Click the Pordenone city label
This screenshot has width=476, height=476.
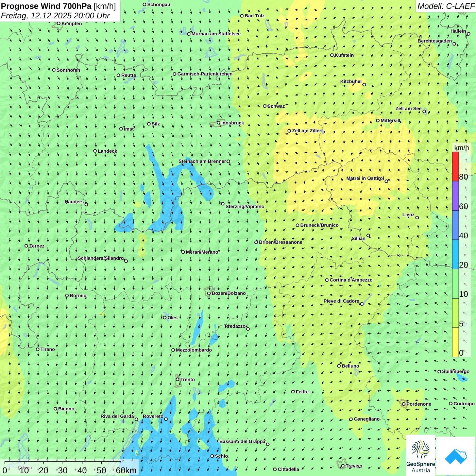[419, 404]
